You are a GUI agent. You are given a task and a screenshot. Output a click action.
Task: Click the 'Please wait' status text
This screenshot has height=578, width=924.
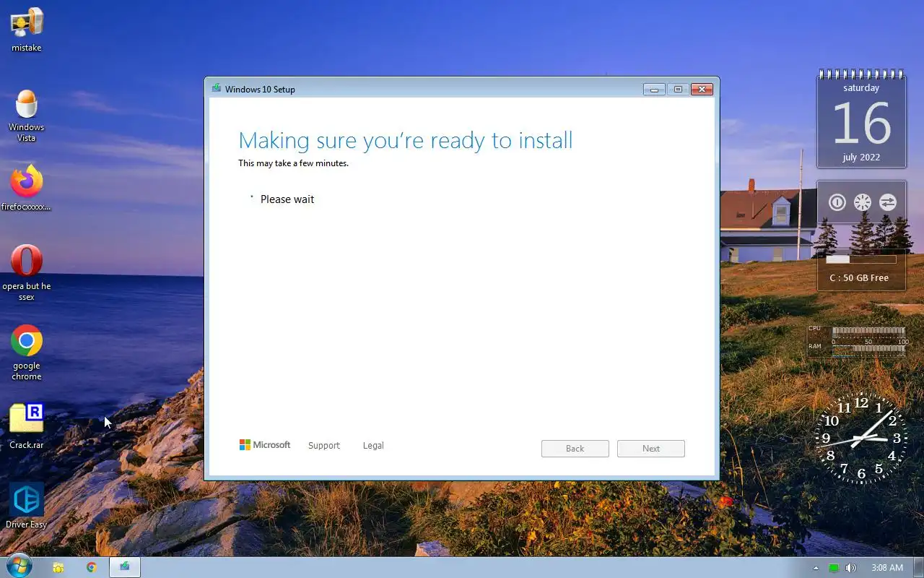pyautogui.click(x=287, y=199)
